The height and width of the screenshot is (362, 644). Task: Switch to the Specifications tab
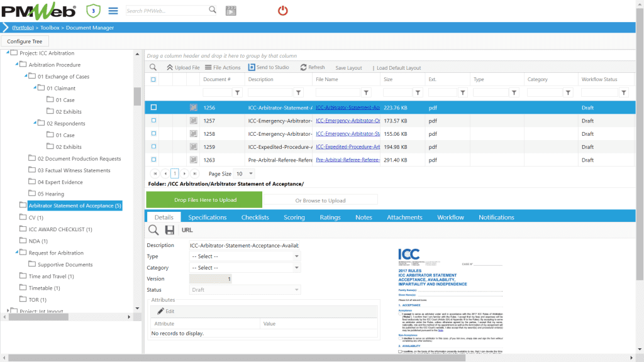pyautogui.click(x=208, y=217)
